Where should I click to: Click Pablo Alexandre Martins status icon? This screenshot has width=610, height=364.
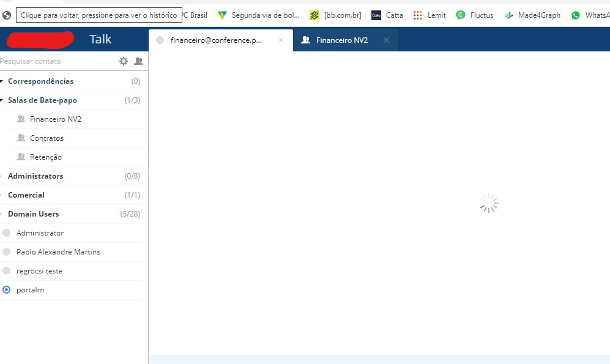[x=6, y=251]
